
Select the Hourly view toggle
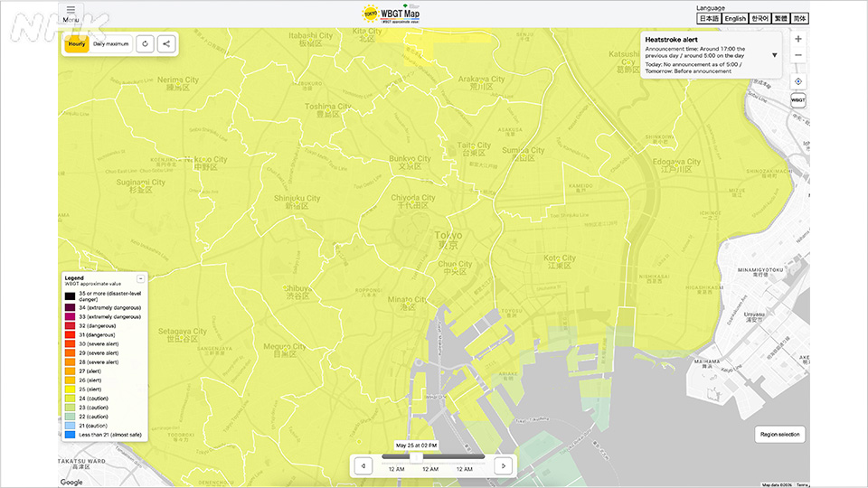pyautogui.click(x=77, y=44)
